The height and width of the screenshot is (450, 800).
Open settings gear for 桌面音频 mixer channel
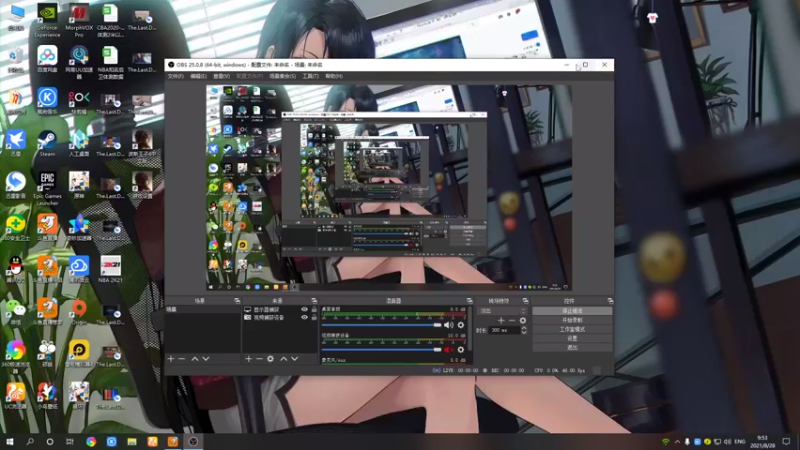[x=461, y=325]
